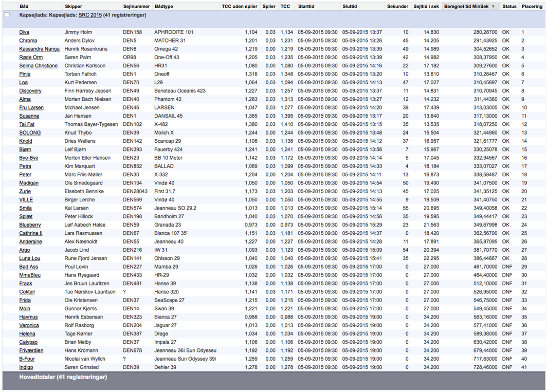Open the B-Four boat link

pyautogui.click(x=27, y=359)
